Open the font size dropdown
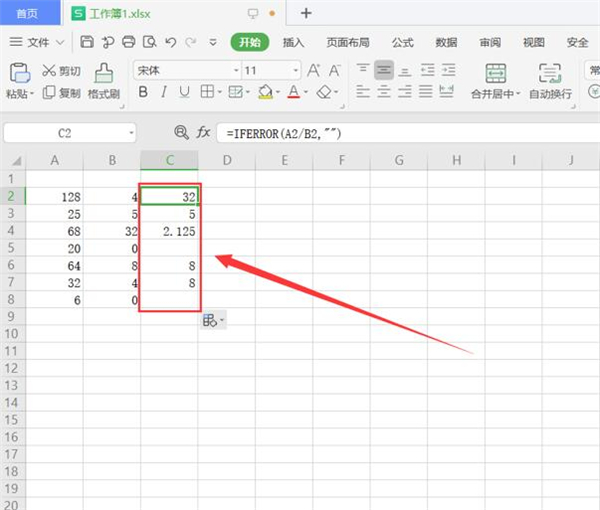Screen dimensions: 600x510 click(x=297, y=71)
